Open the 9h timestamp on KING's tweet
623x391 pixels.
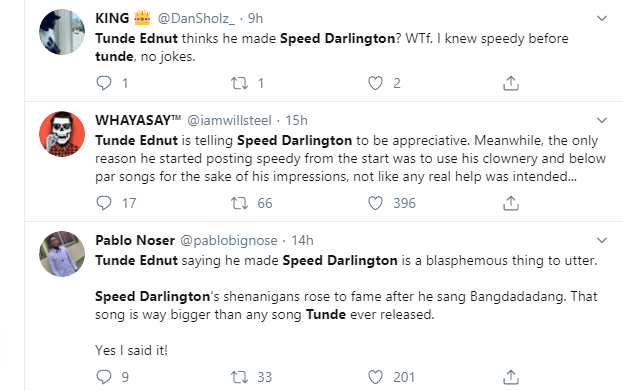pos(255,18)
